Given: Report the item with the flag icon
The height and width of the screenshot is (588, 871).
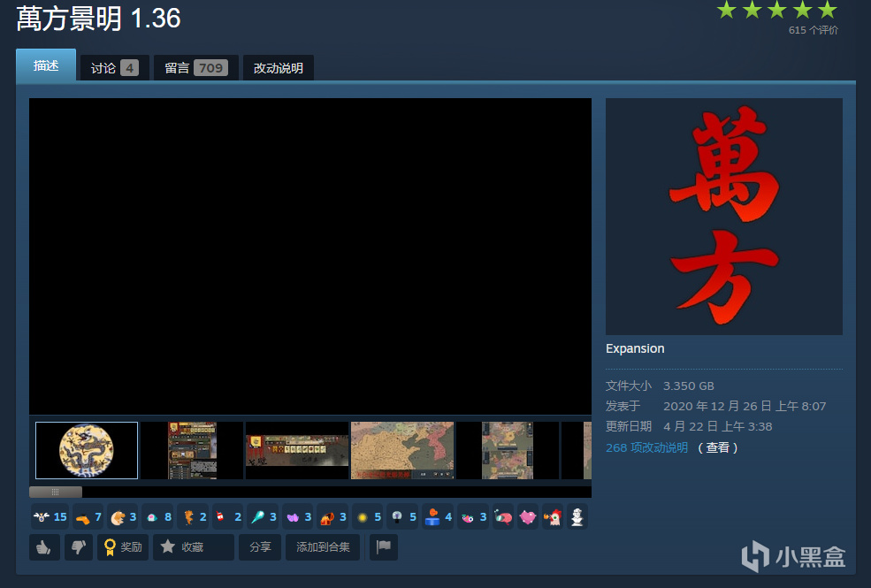Looking at the screenshot, I should pos(383,547).
